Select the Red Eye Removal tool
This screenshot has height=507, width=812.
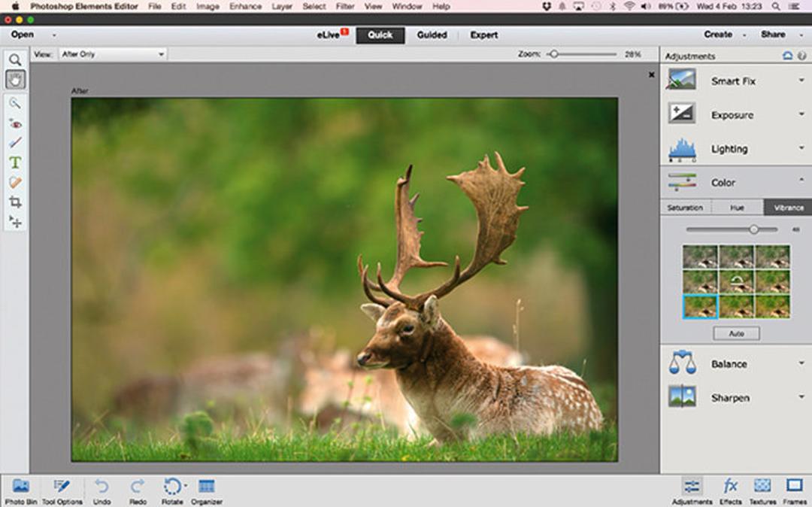tap(15, 124)
